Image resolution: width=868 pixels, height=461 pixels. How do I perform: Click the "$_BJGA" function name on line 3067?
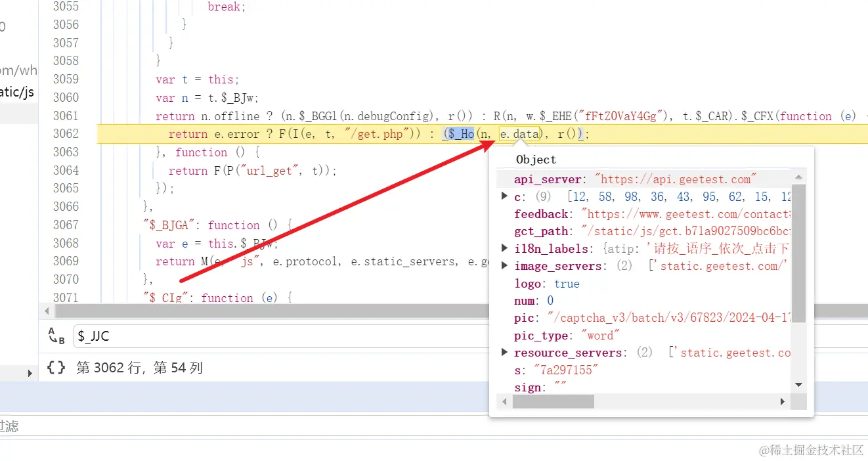coord(169,225)
